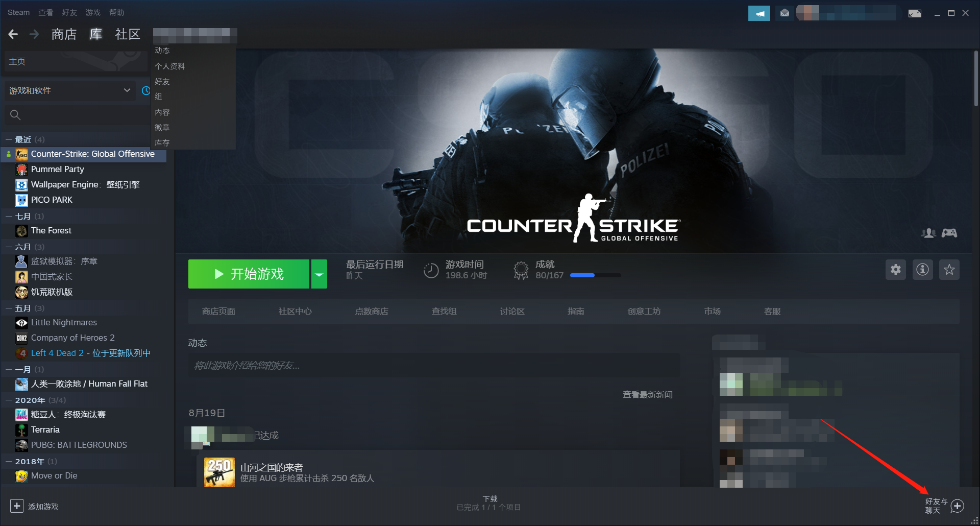Open the 帮助 menu
980x526 pixels.
click(x=116, y=12)
